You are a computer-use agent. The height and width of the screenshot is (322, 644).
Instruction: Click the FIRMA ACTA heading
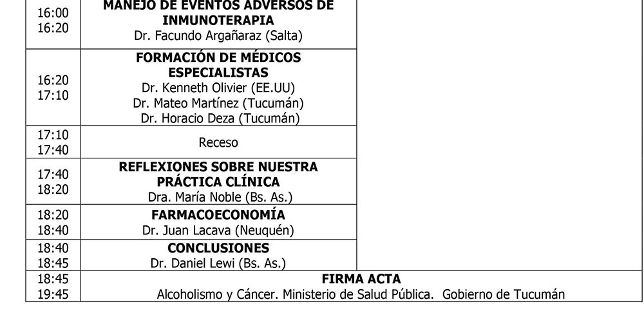click(361, 279)
